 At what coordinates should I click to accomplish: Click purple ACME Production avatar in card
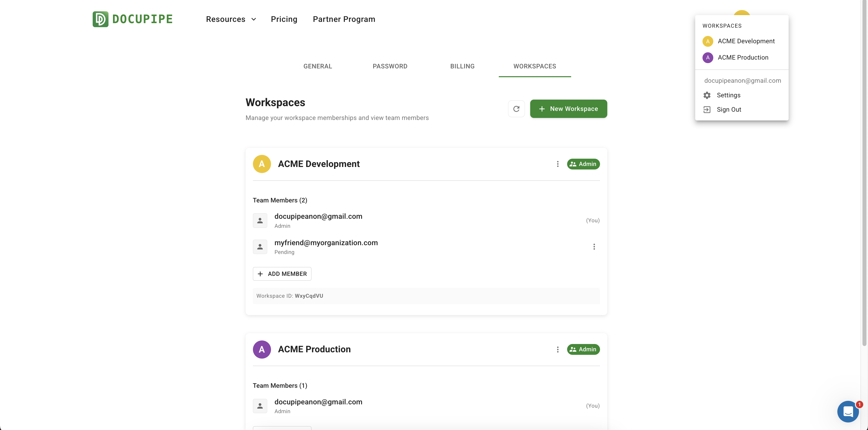coord(262,349)
